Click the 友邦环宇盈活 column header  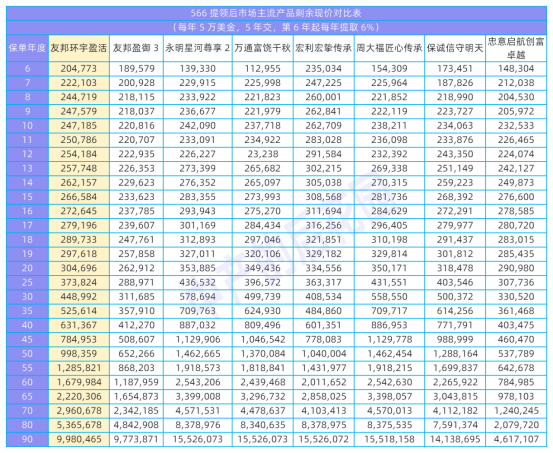tap(79, 48)
